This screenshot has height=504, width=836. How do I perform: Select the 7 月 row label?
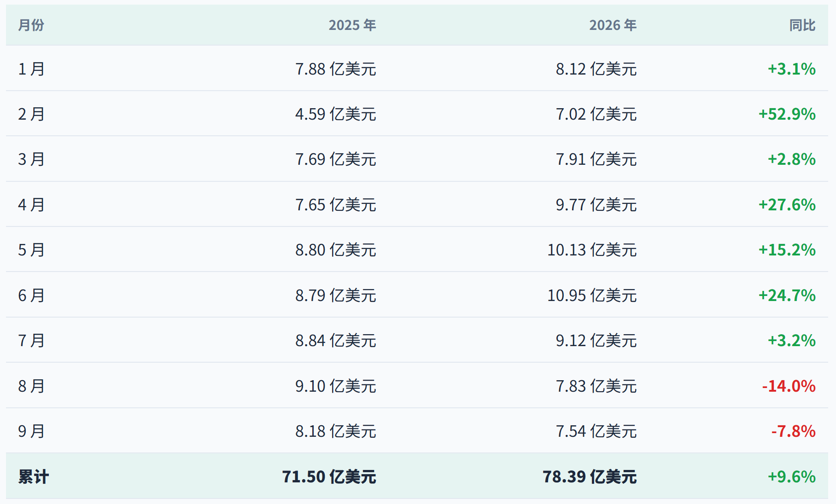point(31,341)
